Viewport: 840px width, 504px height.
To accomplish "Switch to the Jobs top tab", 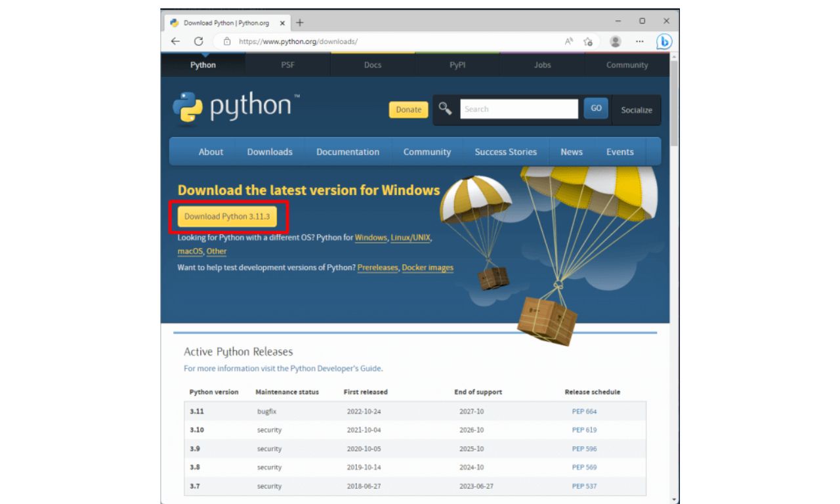I will click(x=542, y=65).
